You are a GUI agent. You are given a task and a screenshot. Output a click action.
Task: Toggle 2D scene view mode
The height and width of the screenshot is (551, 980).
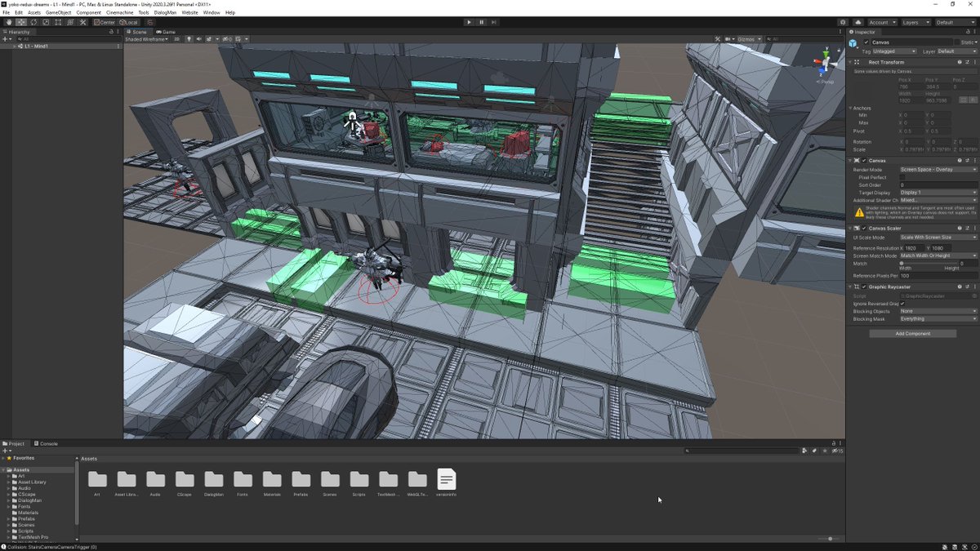[177, 39]
